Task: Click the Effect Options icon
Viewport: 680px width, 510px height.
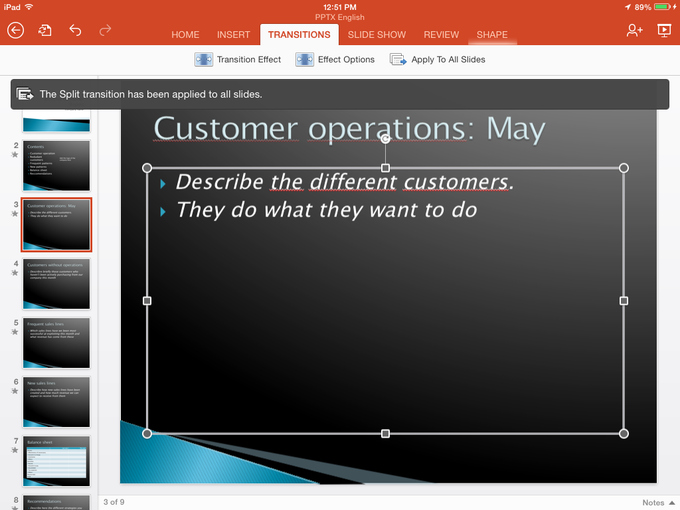Action: [x=304, y=59]
